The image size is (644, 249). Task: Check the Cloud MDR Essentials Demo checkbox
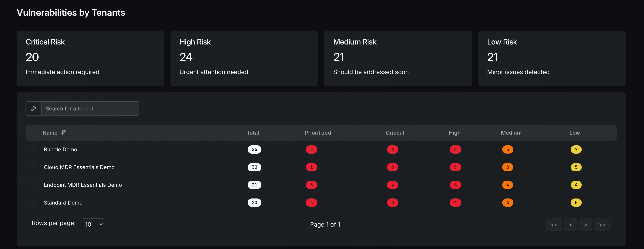pos(32,167)
